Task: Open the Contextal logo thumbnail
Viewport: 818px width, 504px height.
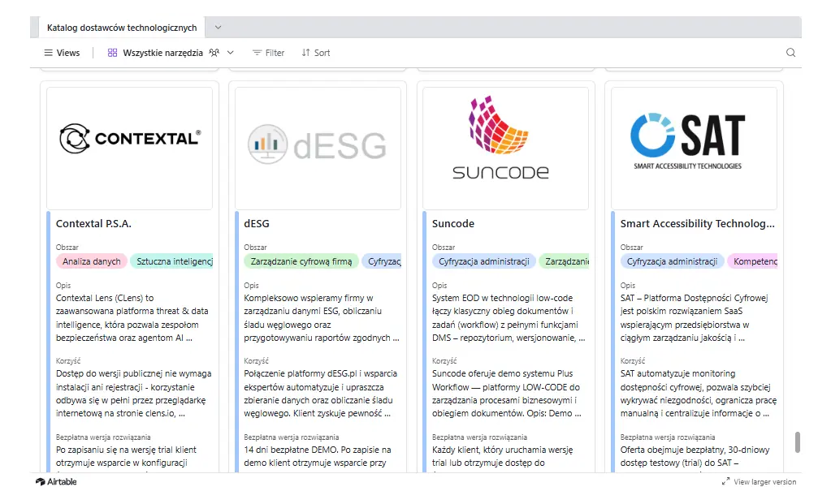Action: (129, 148)
